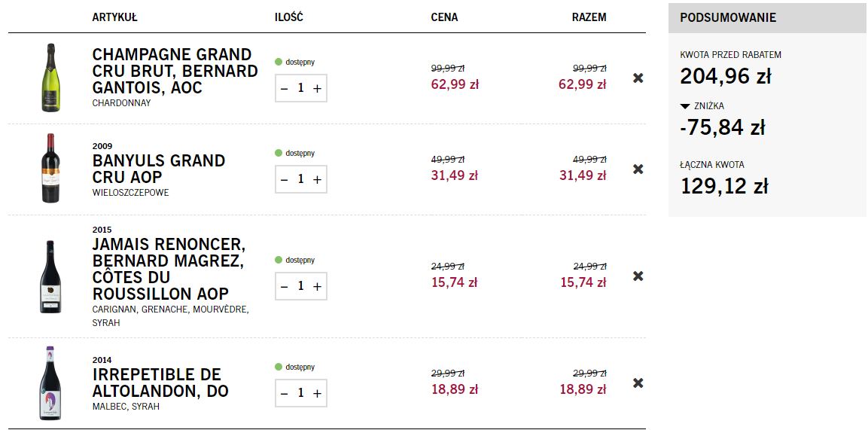Expand the Zniżka discount details arrow

click(685, 106)
